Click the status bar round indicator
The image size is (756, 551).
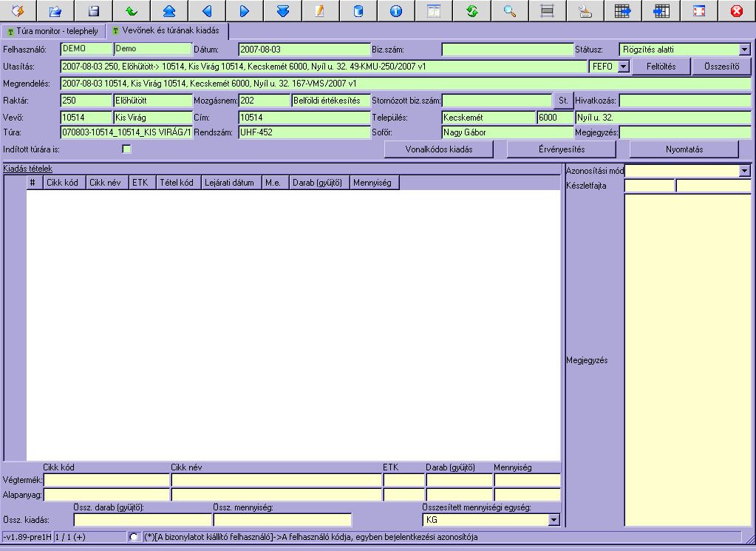click(133, 536)
